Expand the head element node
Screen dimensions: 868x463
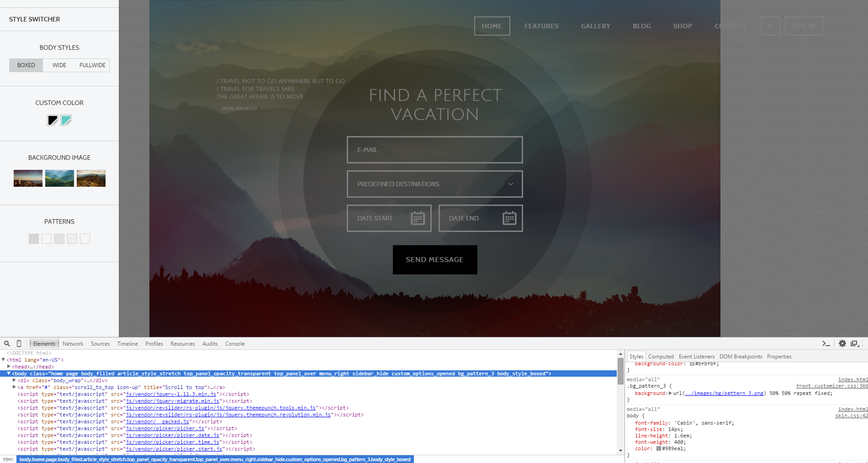pyautogui.click(x=9, y=367)
